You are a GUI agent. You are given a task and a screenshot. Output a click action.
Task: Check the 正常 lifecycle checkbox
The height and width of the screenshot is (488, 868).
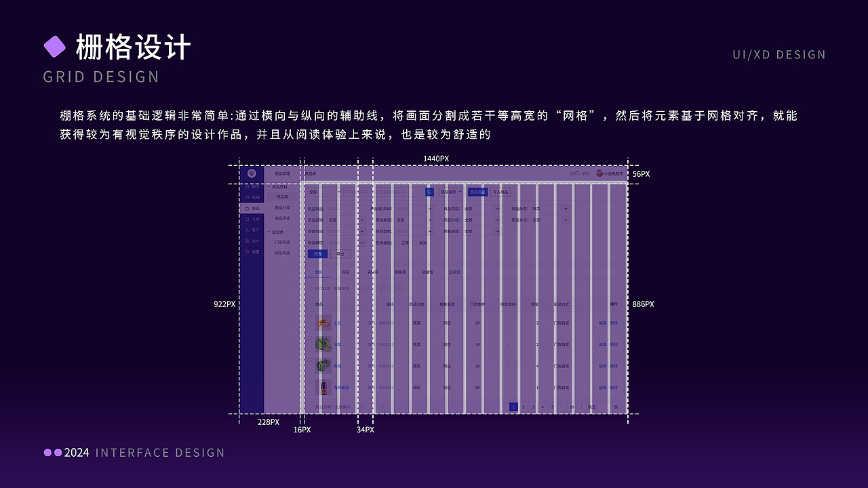pyautogui.click(x=397, y=243)
